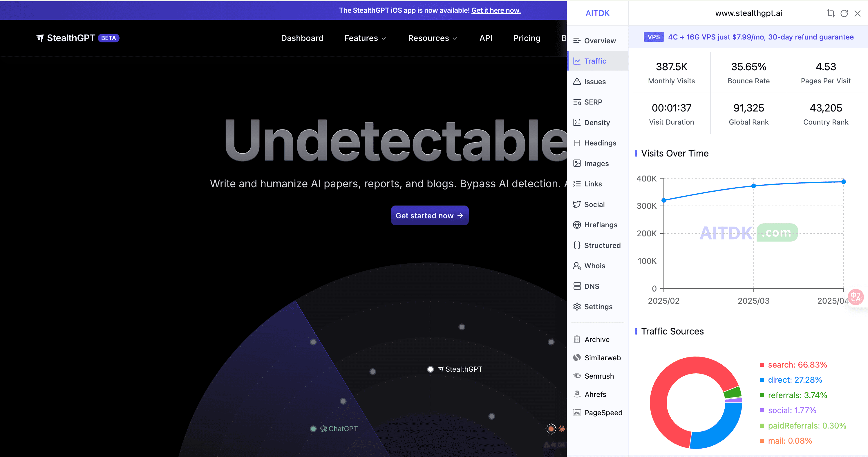Click the BETA badge next to StealthGPT

108,38
